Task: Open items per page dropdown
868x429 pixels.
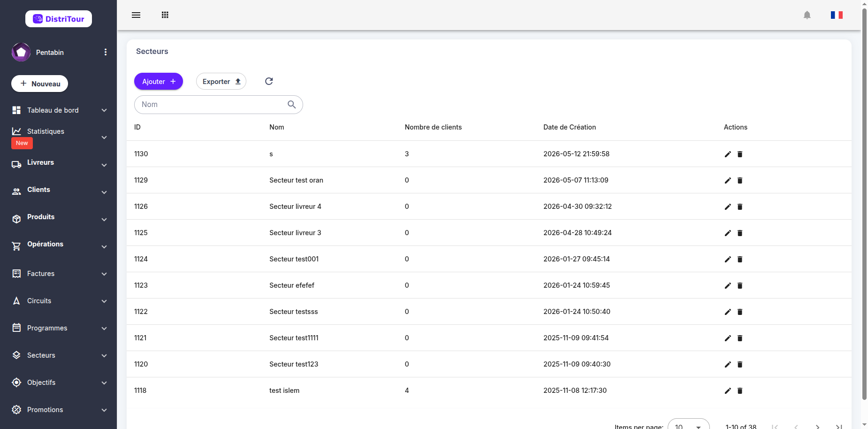Action: coord(688,425)
